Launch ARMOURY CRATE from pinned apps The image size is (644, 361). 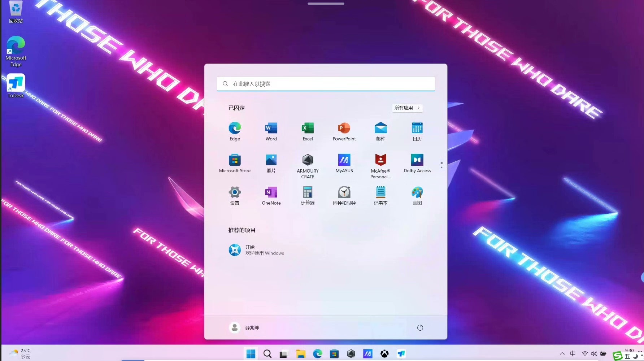[308, 166]
